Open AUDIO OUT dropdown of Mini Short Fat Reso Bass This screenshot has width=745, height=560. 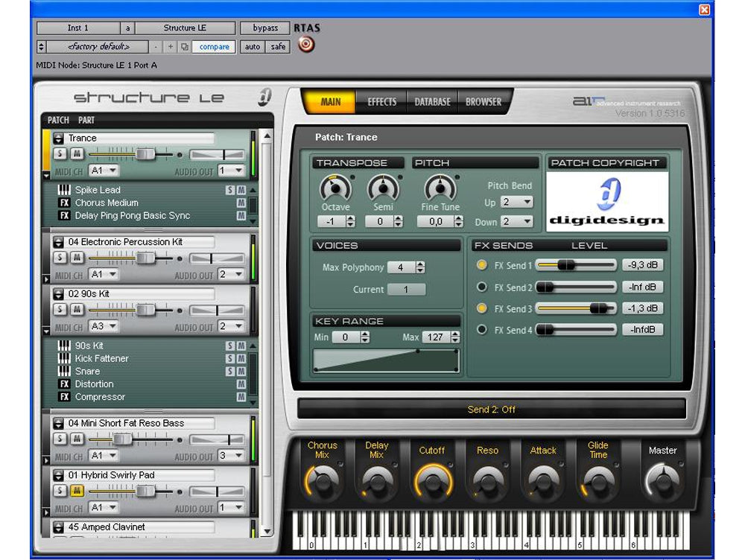232,456
